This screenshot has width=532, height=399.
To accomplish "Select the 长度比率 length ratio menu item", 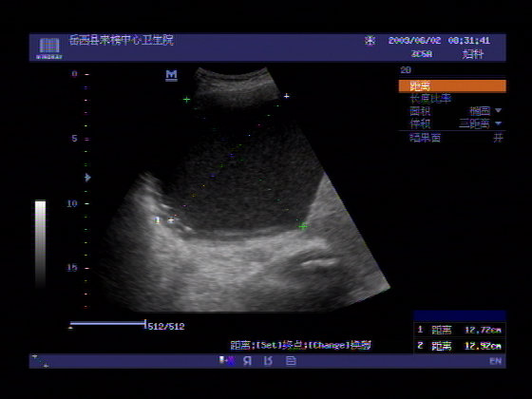I will tap(430, 99).
